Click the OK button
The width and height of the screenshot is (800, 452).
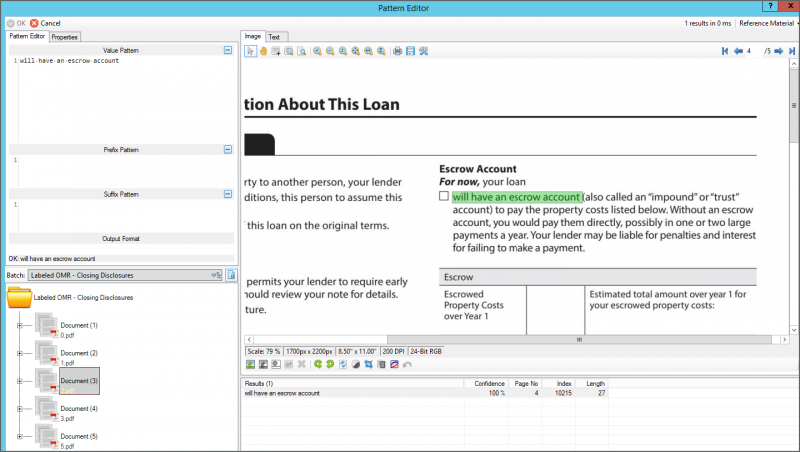(x=16, y=23)
